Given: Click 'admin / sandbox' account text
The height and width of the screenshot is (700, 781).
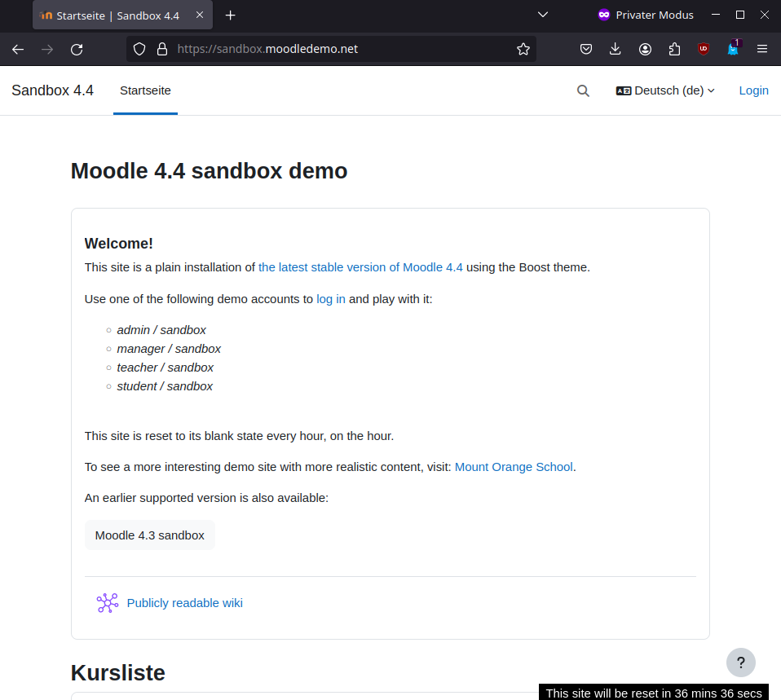Looking at the screenshot, I should [161, 330].
